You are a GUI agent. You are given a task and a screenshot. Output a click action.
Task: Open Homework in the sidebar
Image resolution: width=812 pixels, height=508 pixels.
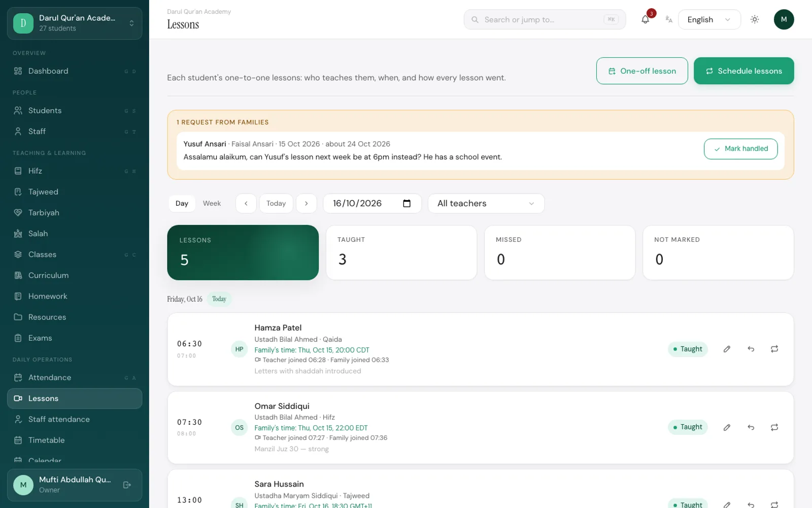coord(75,296)
